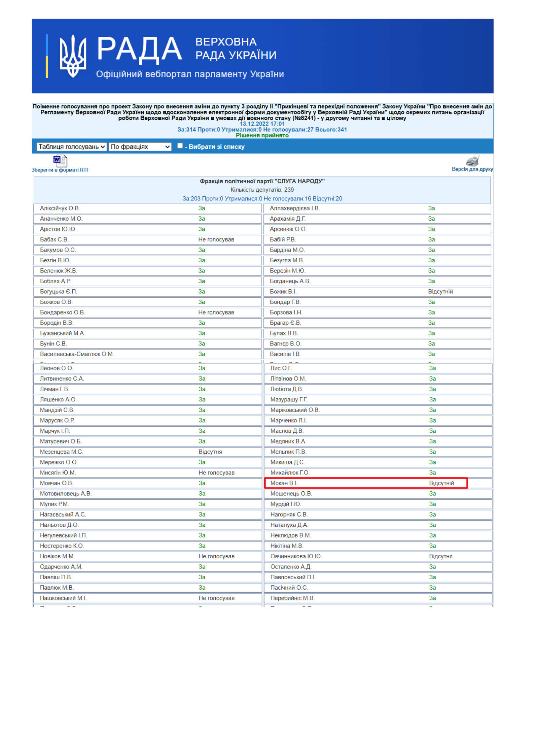The image size is (534, 756).
Task: Click the 'Рішення прийнято' result text
Action: point(262,135)
